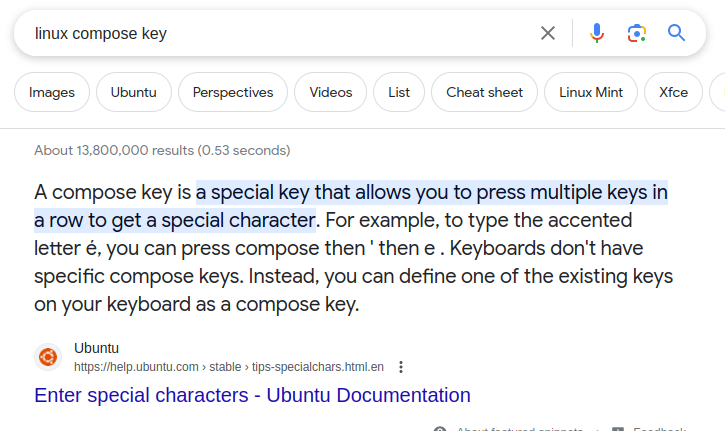Image resolution: width=725 pixels, height=431 pixels.
Task: Click the Ubuntu site name above the URL
Action: pos(96,348)
